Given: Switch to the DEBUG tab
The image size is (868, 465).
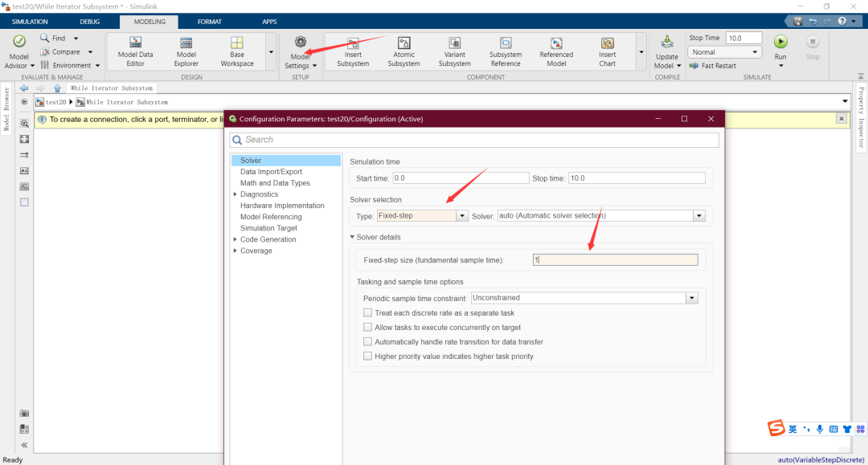Looking at the screenshot, I should tap(90, 22).
